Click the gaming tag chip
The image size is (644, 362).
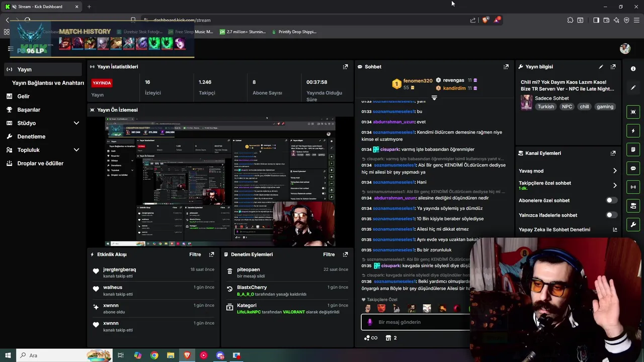[x=605, y=107]
